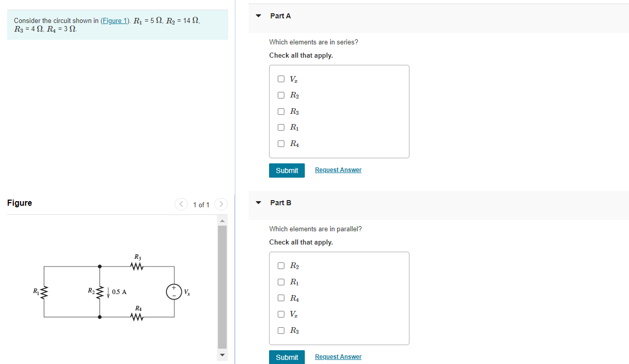Click scroll down arrow of figure panel
Viewport: 629px width, 364px height.
tap(222, 355)
